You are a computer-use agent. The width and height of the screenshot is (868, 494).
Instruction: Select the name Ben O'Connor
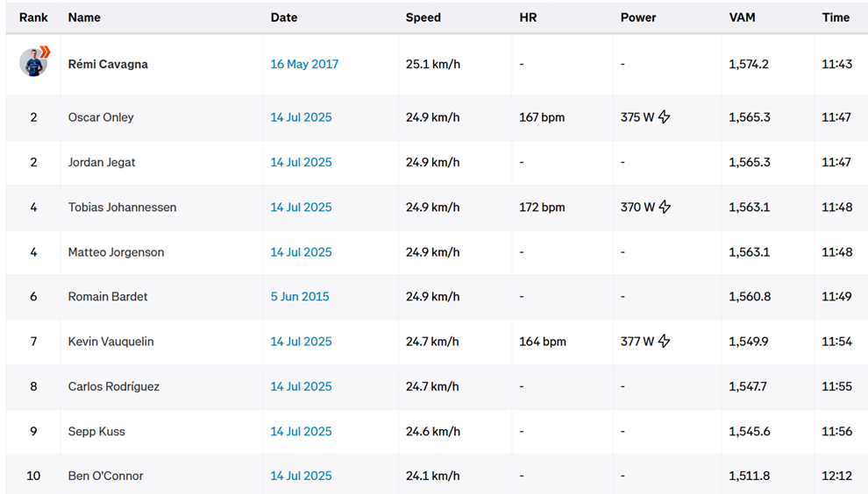click(106, 476)
